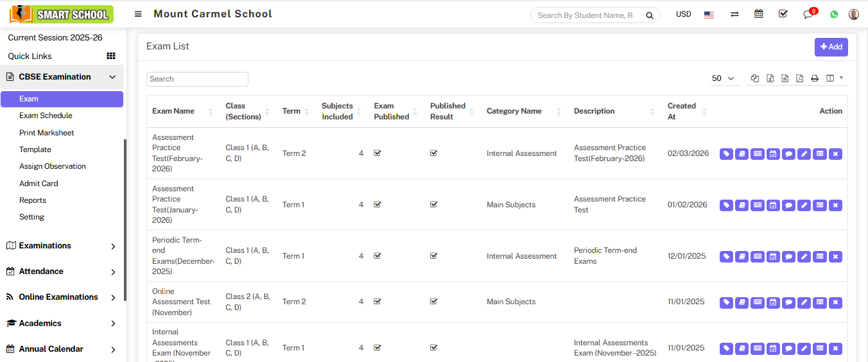Click the exam list Search field

tap(197, 79)
